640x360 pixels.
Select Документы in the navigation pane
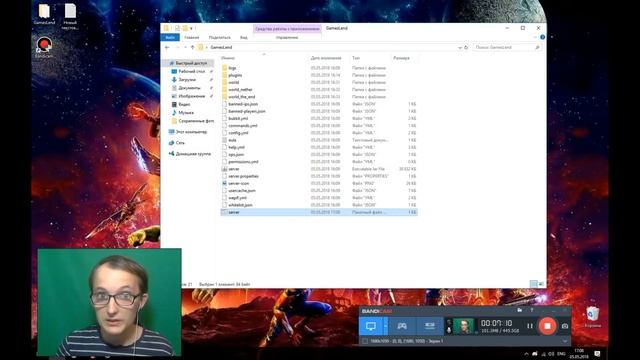pos(189,88)
